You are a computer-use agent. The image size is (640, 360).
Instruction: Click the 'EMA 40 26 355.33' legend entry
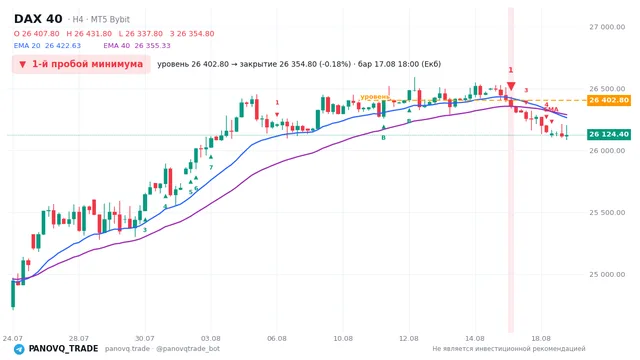point(137,46)
